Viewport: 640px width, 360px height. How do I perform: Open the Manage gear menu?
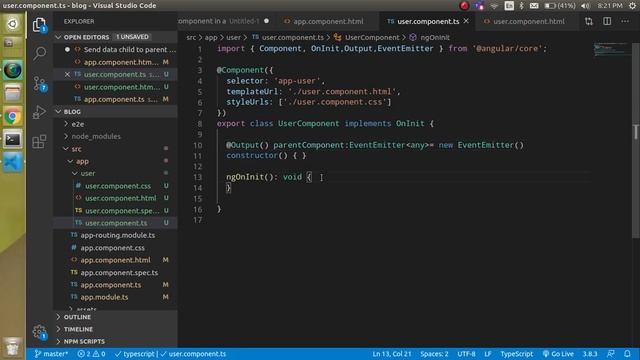click(40, 332)
